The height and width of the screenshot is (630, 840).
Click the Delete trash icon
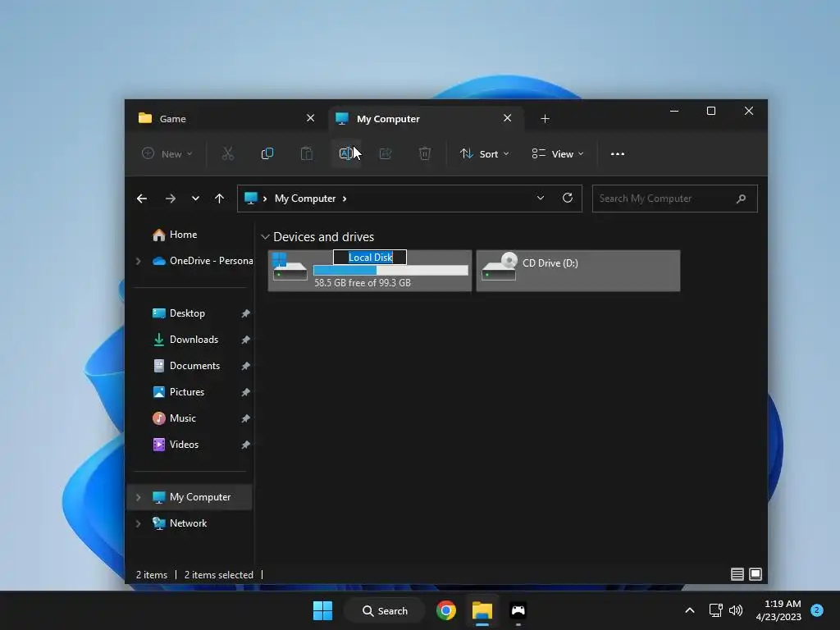coord(425,153)
